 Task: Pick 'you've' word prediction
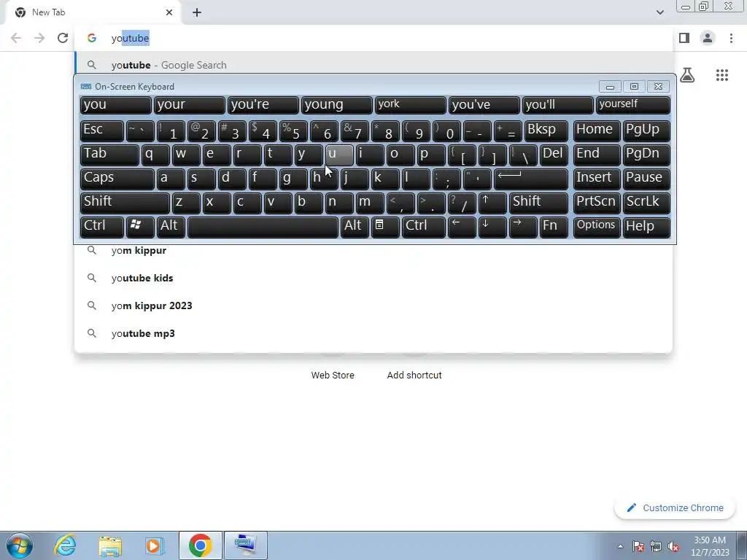484,105
